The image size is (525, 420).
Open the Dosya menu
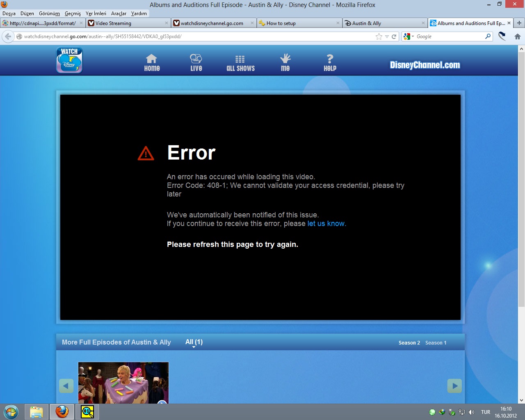click(x=9, y=14)
